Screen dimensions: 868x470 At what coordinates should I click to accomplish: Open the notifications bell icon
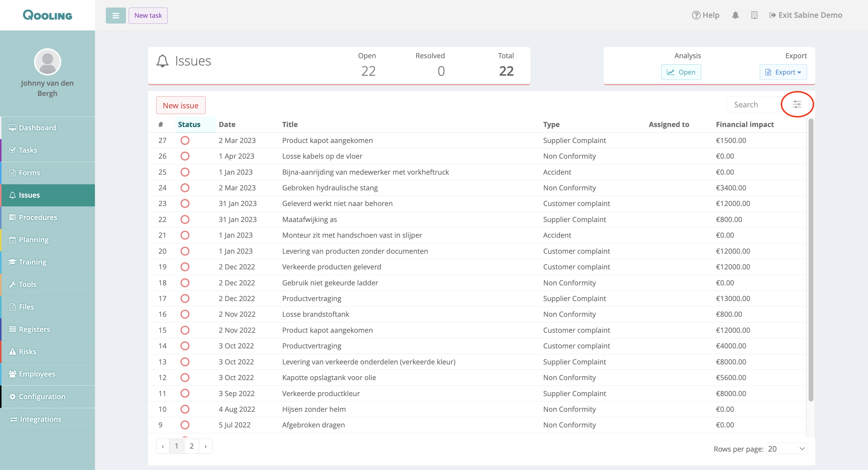point(735,15)
